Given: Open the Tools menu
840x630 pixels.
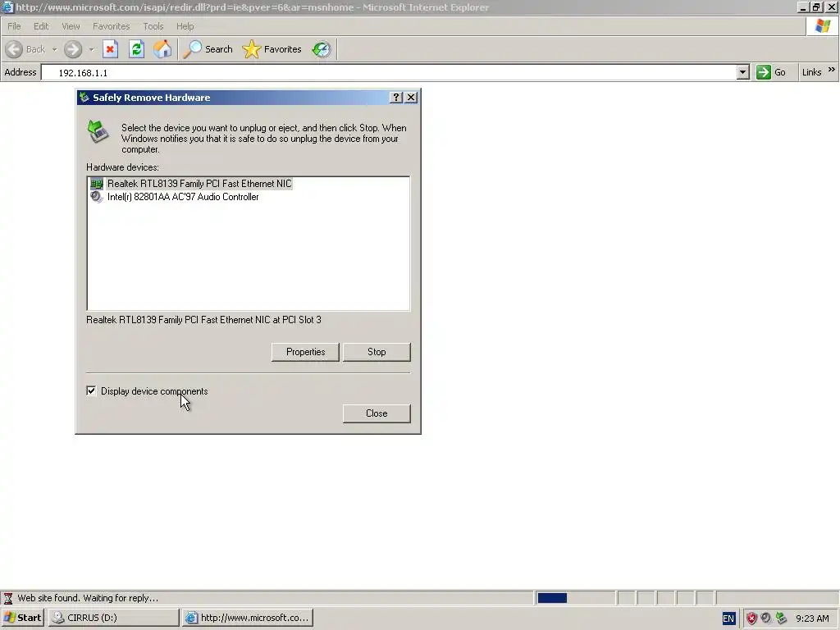Looking at the screenshot, I should click(x=153, y=26).
